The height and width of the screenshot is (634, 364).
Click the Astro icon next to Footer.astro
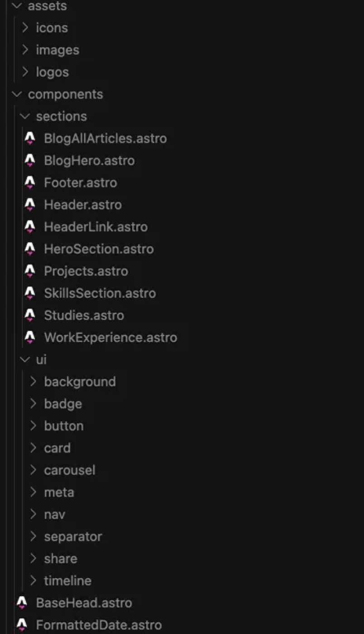[x=30, y=183]
